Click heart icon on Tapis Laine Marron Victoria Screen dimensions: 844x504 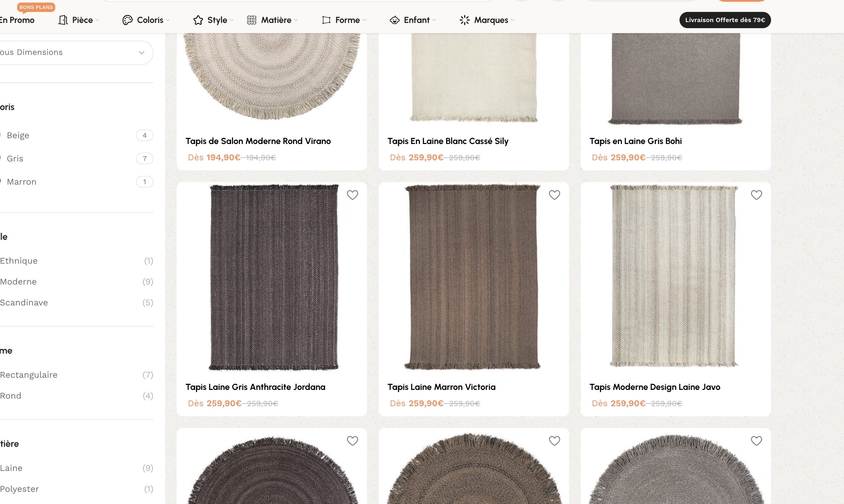pos(554,195)
